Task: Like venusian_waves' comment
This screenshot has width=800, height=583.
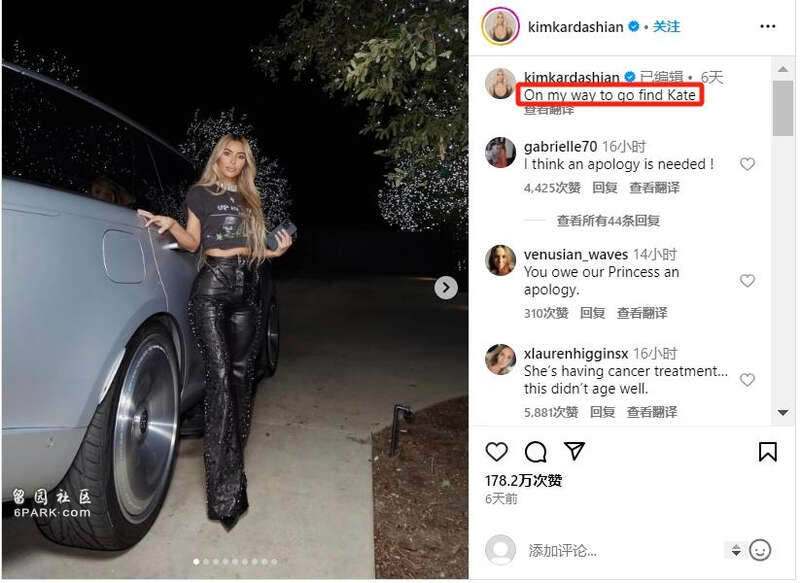Action: (x=747, y=281)
